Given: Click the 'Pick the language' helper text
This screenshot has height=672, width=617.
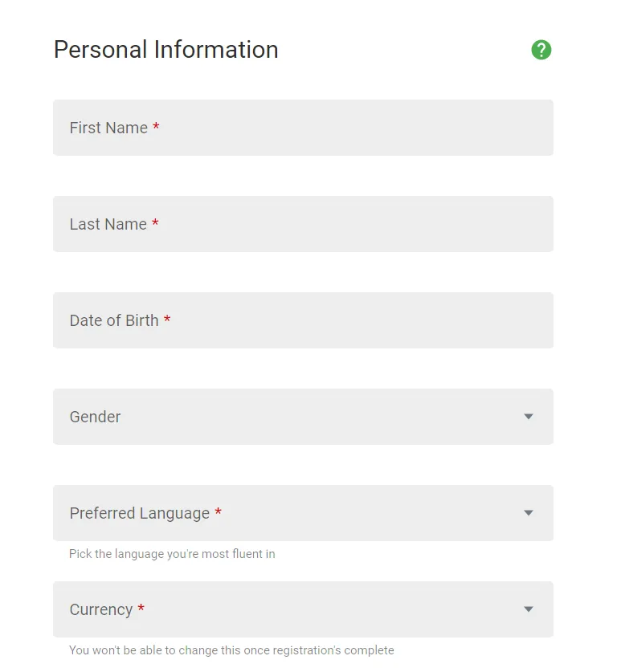Looking at the screenshot, I should (172, 554).
